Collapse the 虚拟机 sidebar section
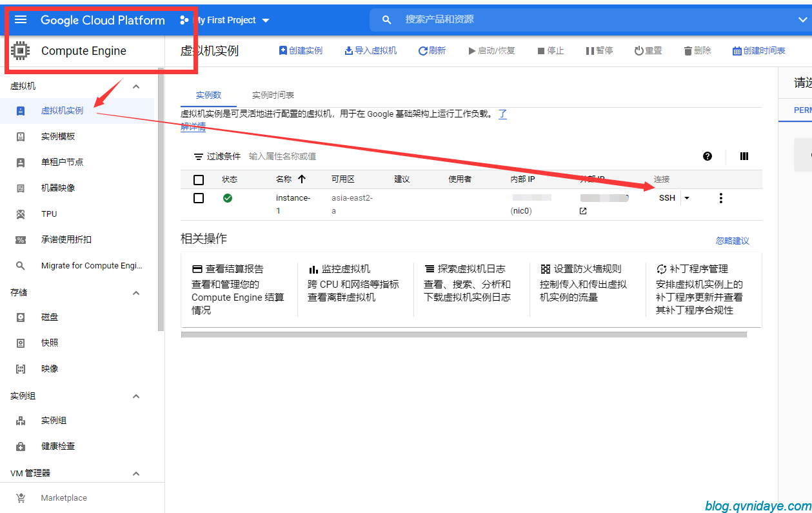Image resolution: width=812 pixels, height=513 pixels. [136, 86]
